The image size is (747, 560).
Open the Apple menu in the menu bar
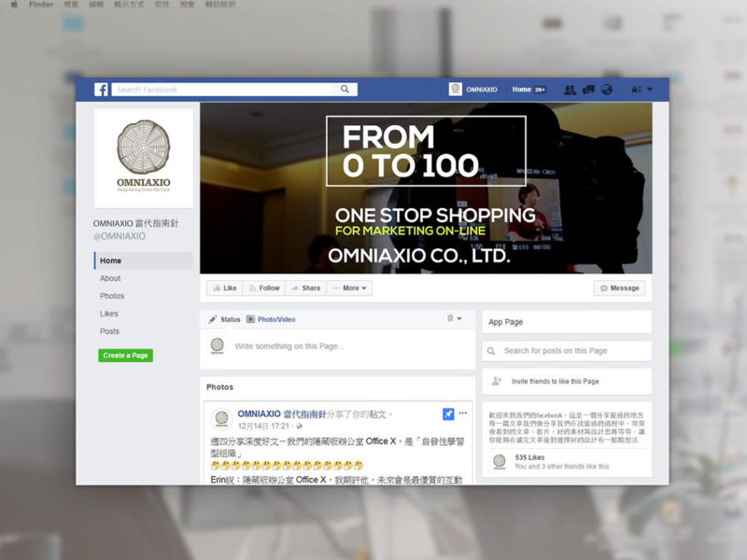[14, 5]
